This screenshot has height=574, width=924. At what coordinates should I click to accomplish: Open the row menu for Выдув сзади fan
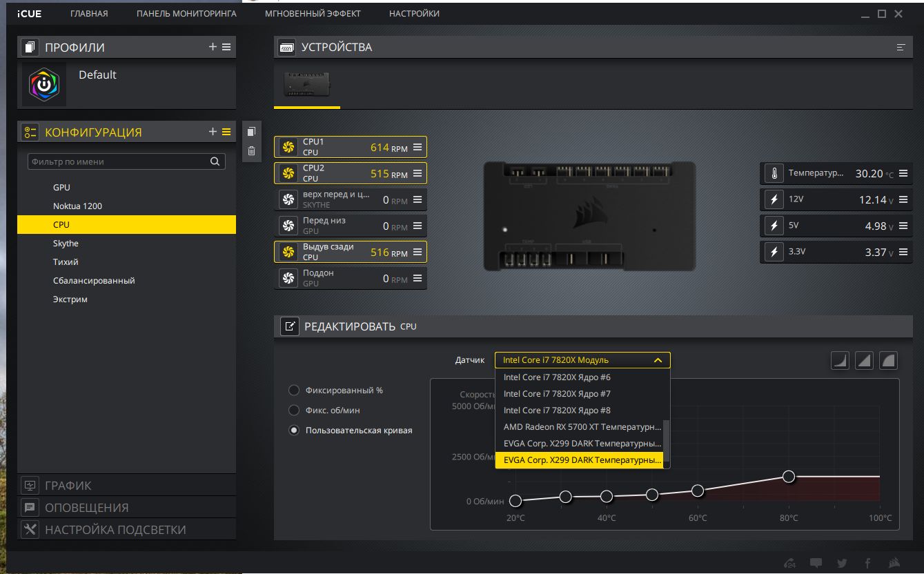point(417,252)
